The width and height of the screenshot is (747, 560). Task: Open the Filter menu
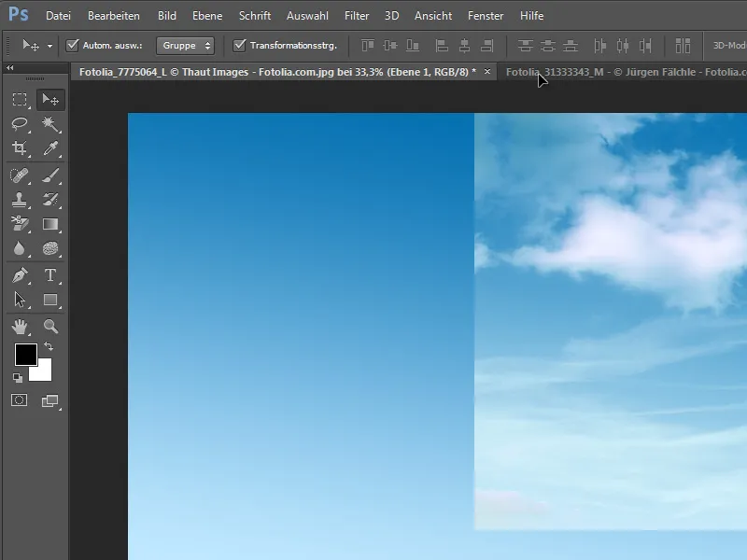tap(357, 16)
